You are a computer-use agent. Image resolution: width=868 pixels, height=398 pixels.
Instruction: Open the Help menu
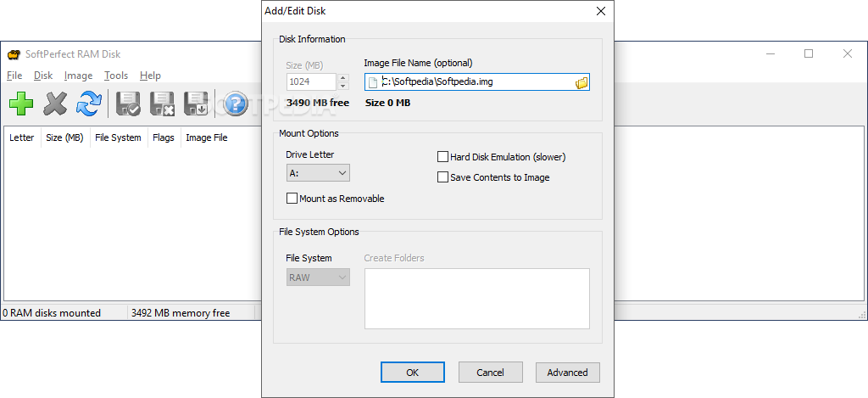pyautogui.click(x=150, y=76)
